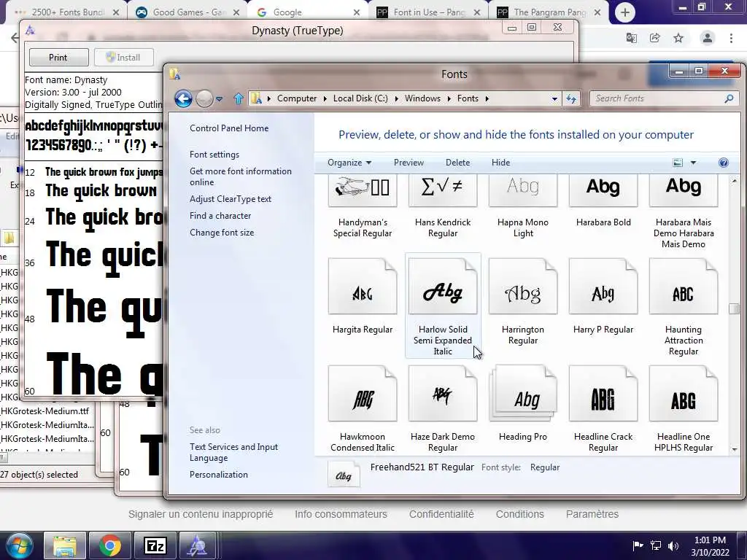Open the address bar history dropdown
The image size is (747, 560).
coord(554,98)
